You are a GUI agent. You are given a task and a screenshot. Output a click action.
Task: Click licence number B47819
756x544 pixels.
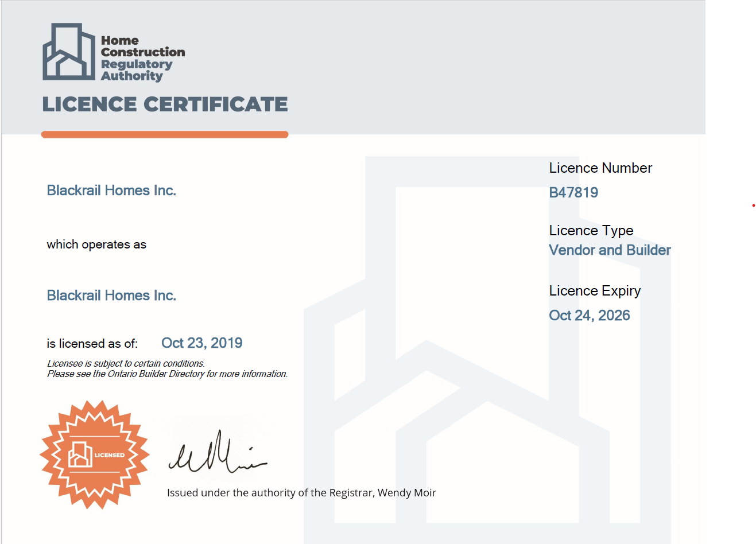point(573,193)
